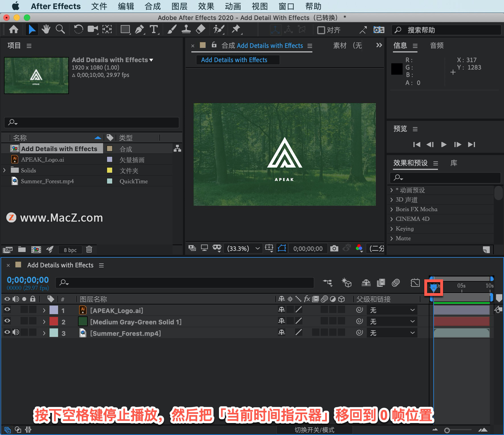
Task: Click the 8 bpc color depth button
Action: coord(70,250)
